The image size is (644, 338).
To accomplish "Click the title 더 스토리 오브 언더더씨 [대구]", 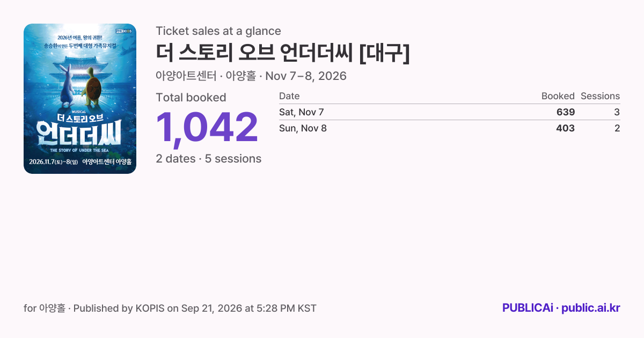I will pos(283,53).
